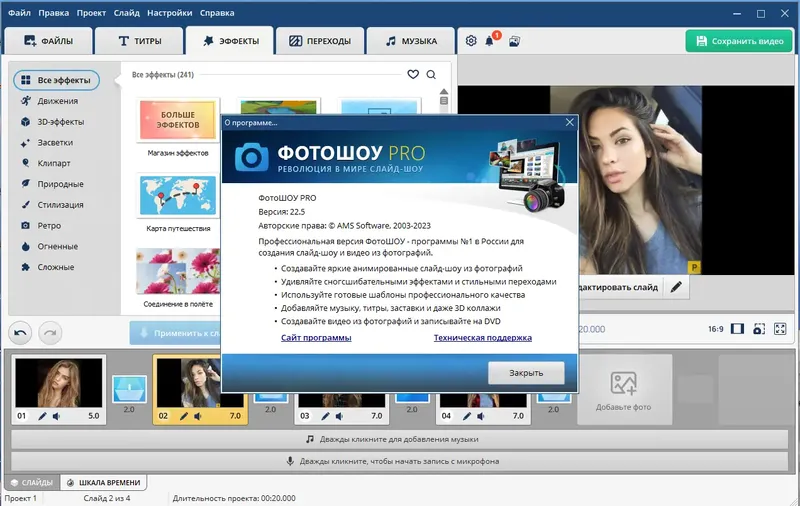This screenshot has width=800, height=506.
Task: Edit slide 01 with pencil icon
Action: (42, 416)
